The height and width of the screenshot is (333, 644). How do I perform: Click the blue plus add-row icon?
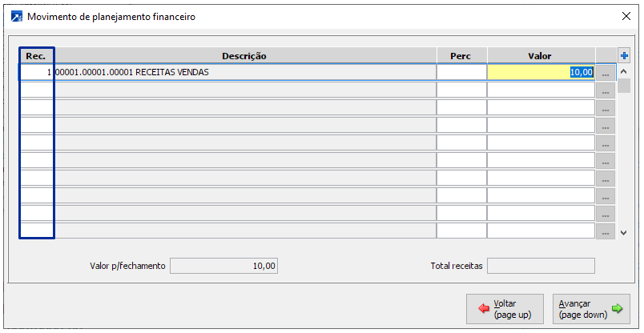pyautogui.click(x=624, y=56)
